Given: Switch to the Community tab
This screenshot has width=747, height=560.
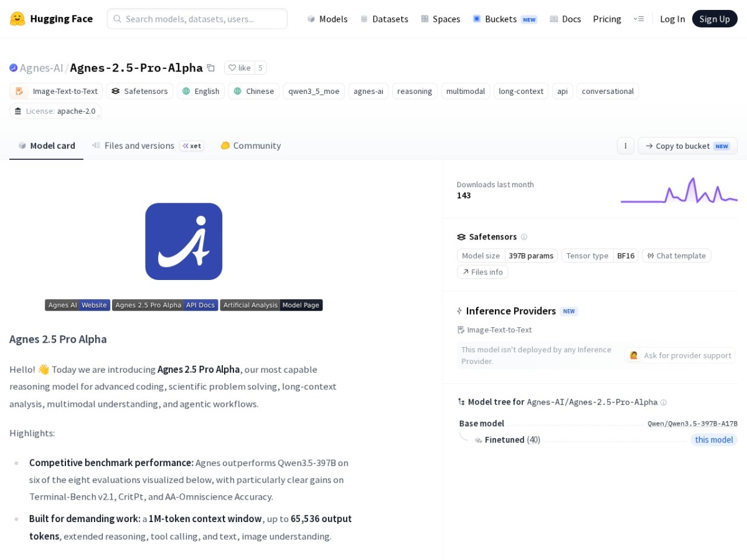Looking at the screenshot, I should click(x=251, y=146).
